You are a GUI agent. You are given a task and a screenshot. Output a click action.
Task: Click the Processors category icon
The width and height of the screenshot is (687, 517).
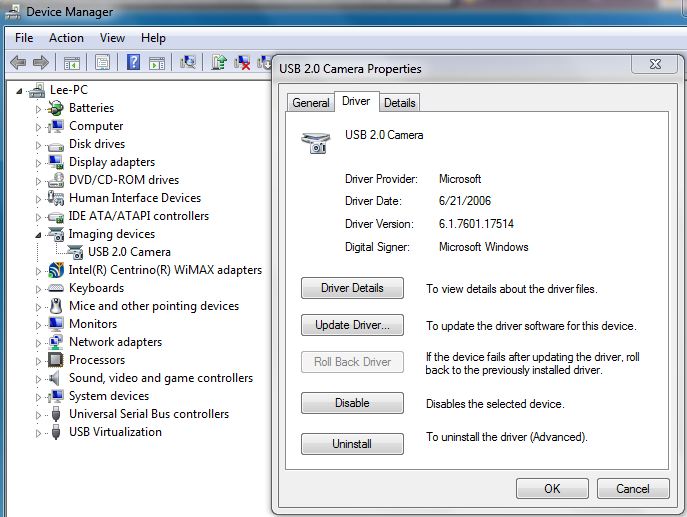click(56, 360)
